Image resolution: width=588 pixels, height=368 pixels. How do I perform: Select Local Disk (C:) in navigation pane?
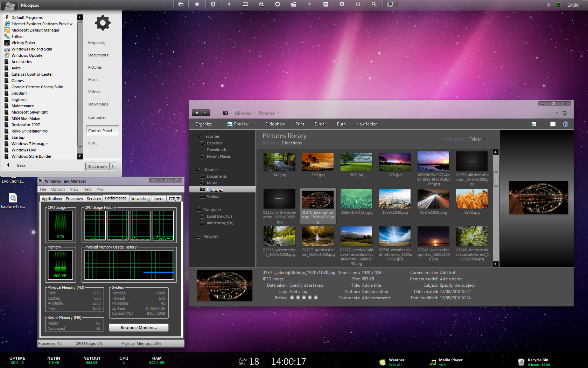pyautogui.click(x=219, y=216)
